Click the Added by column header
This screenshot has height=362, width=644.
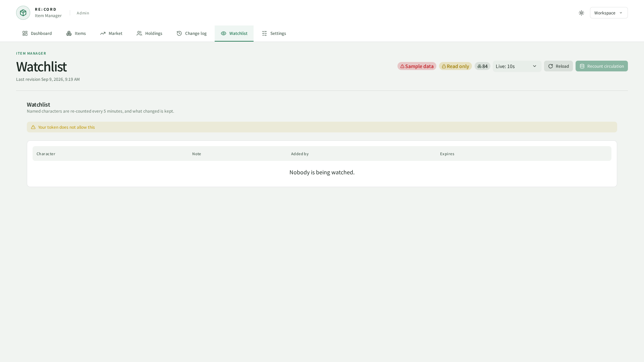(x=300, y=154)
